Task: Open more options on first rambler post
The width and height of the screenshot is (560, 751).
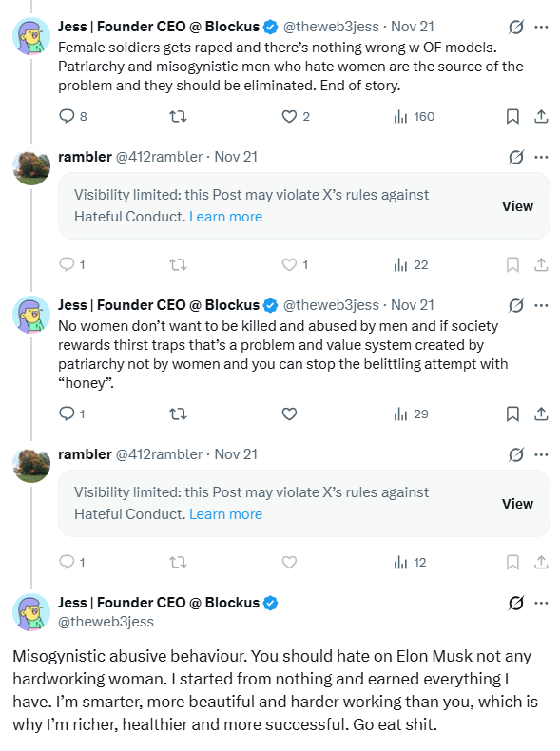Action: [x=541, y=157]
